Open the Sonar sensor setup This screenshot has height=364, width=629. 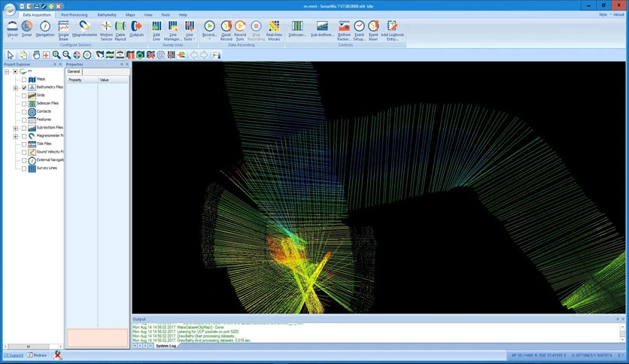pos(27,29)
